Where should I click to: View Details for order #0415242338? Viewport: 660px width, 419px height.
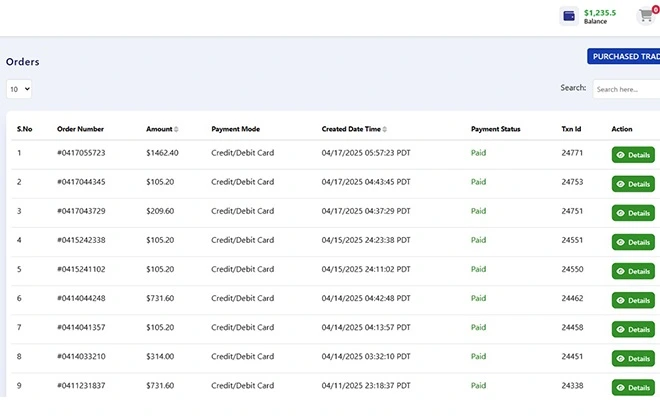[x=633, y=242]
